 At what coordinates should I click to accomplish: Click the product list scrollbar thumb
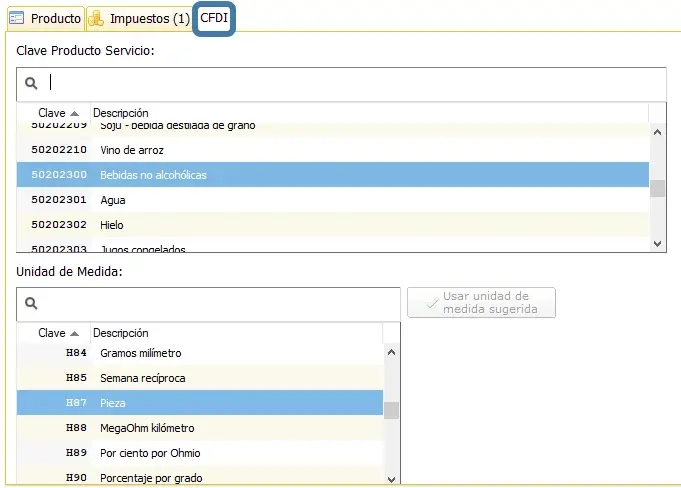(658, 188)
